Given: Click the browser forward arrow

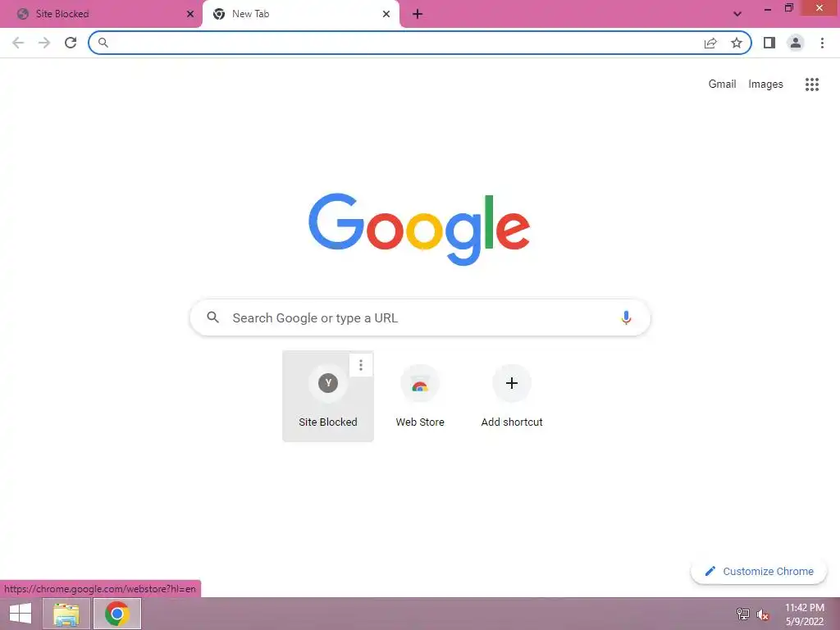Looking at the screenshot, I should pos(44,43).
